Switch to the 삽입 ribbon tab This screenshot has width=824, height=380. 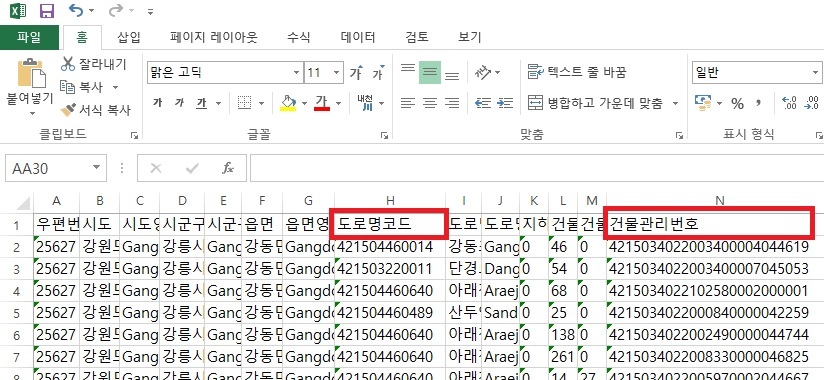[128, 37]
